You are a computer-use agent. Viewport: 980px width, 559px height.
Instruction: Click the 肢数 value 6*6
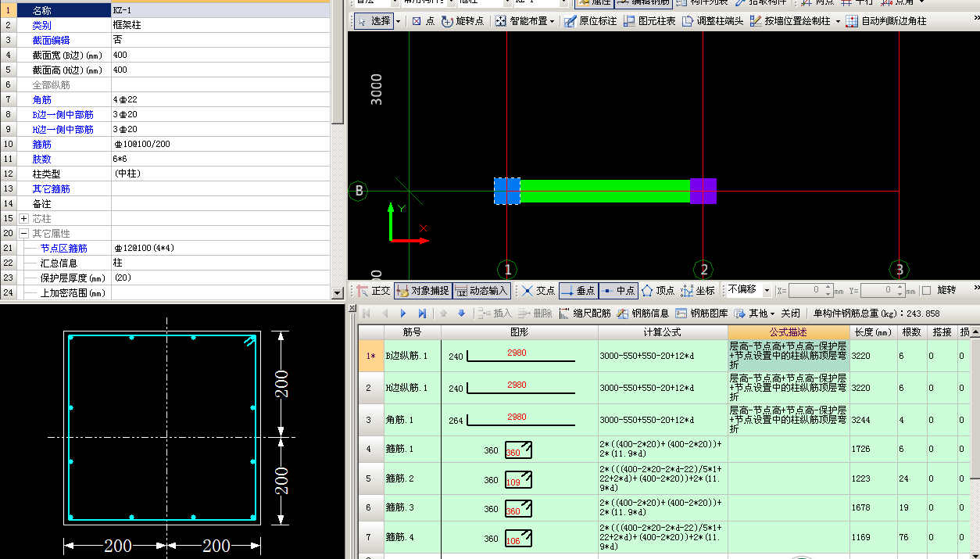pos(220,159)
